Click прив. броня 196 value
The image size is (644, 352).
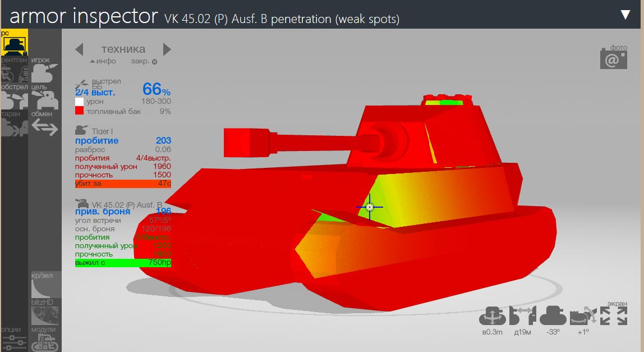[163, 211]
